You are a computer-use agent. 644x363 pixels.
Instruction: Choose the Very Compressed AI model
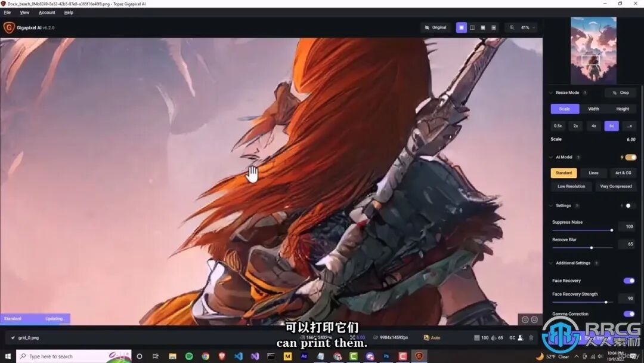tap(615, 187)
